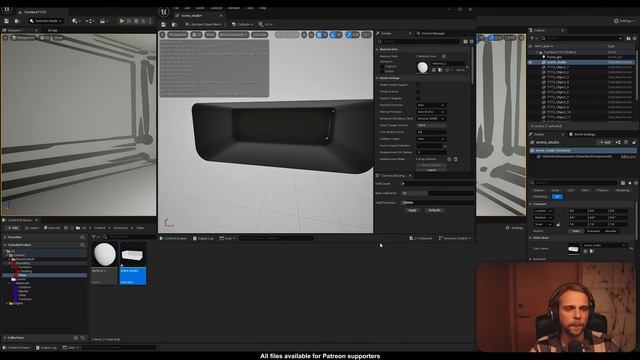The width and height of the screenshot is (640, 360).
Task: Adjust the Hull Precision slider
Action: point(437,202)
